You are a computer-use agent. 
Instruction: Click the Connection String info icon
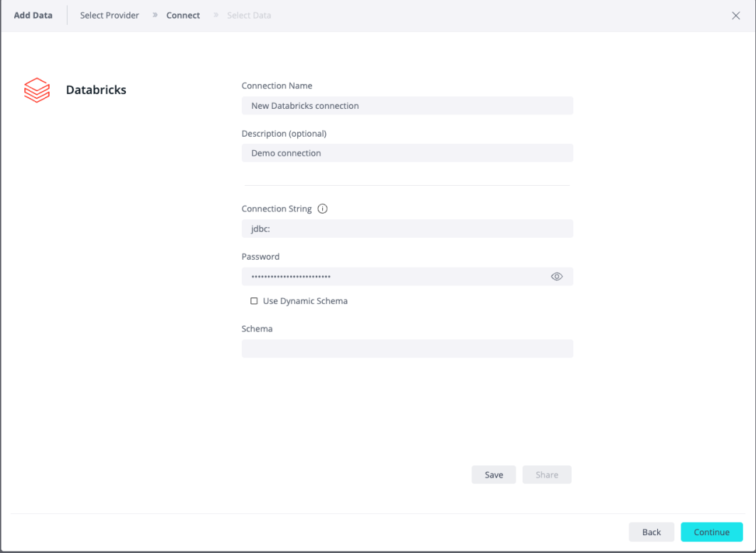pyautogui.click(x=323, y=209)
